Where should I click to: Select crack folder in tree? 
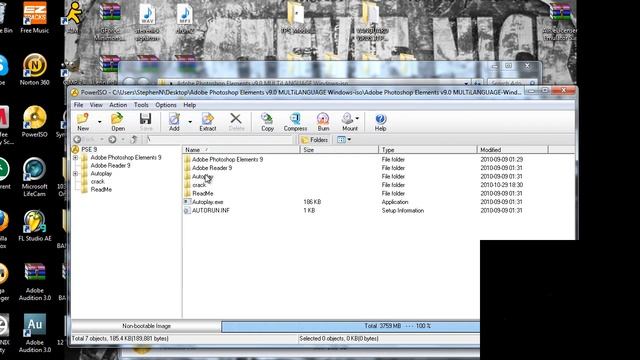coord(98,181)
